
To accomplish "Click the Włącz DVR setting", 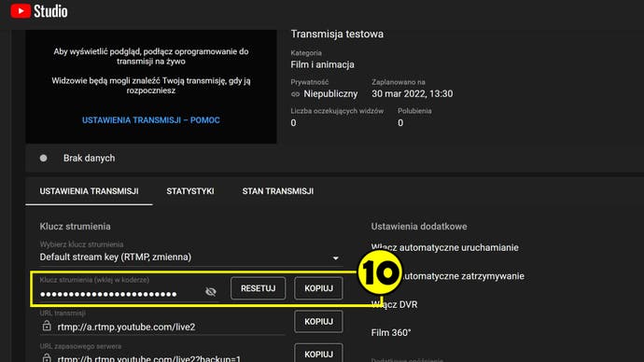I will tap(394, 304).
